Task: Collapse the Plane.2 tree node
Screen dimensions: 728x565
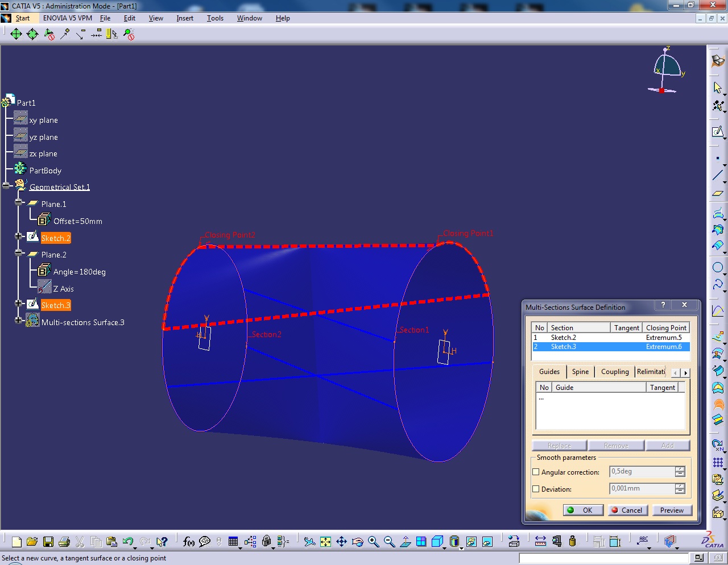Action: 19,254
